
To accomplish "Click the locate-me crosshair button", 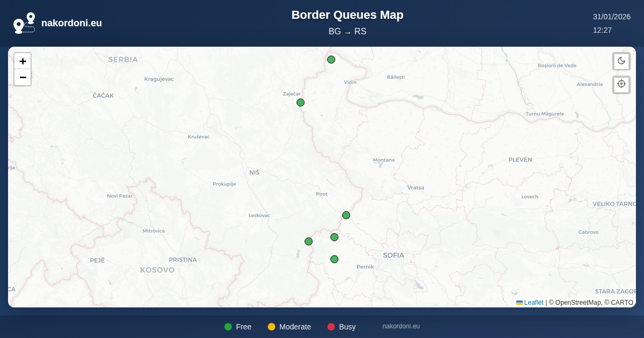I will click(621, 84).
